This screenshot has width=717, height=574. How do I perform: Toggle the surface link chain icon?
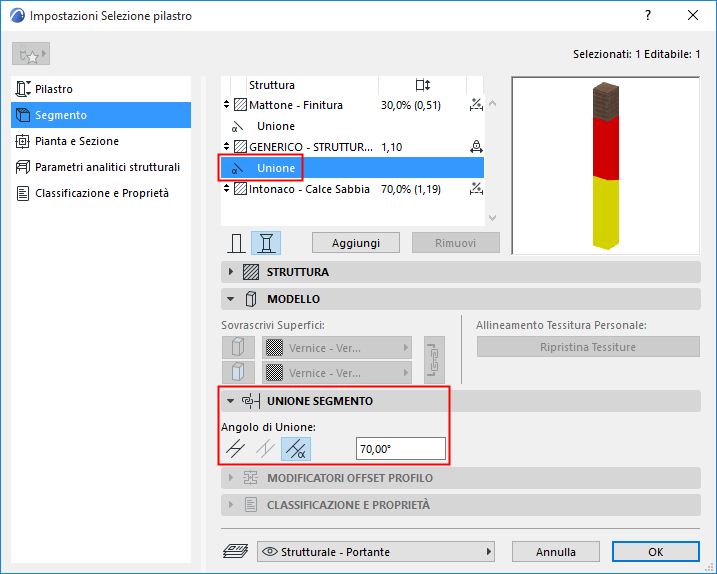tap(434, 360)
